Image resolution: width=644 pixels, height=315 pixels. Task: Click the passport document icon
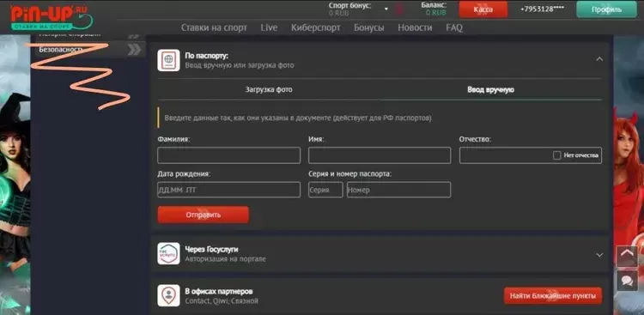pos(168,60)
